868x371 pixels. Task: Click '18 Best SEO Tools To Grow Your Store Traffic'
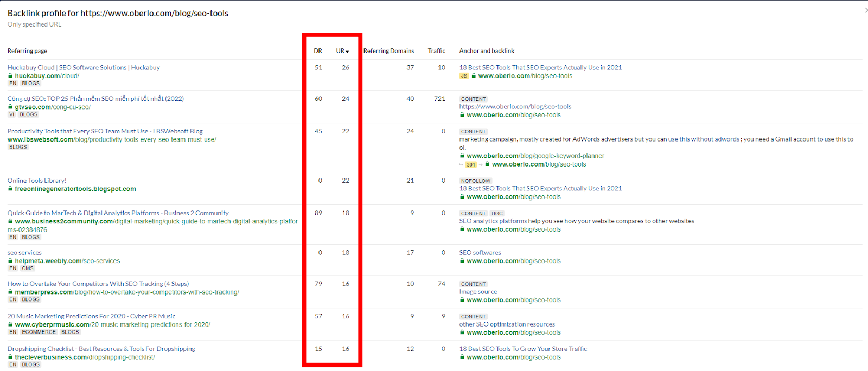point(523,349)
